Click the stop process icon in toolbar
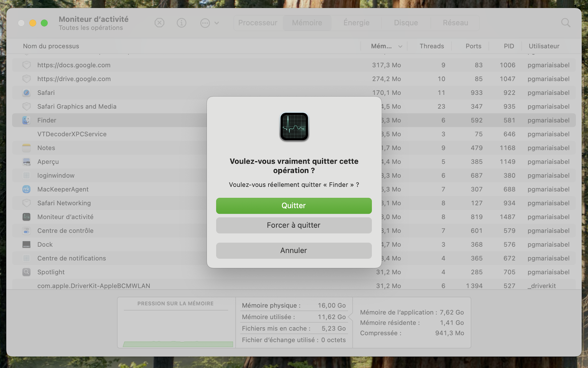Screen dimensions: 588x368 pyautogui.click(x=159, y=23)
